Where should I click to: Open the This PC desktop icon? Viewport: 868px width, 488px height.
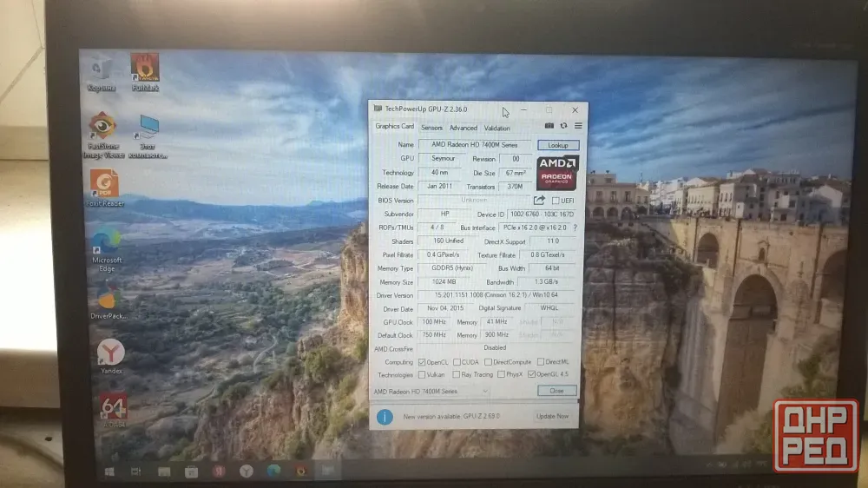[x=148, y=137]
